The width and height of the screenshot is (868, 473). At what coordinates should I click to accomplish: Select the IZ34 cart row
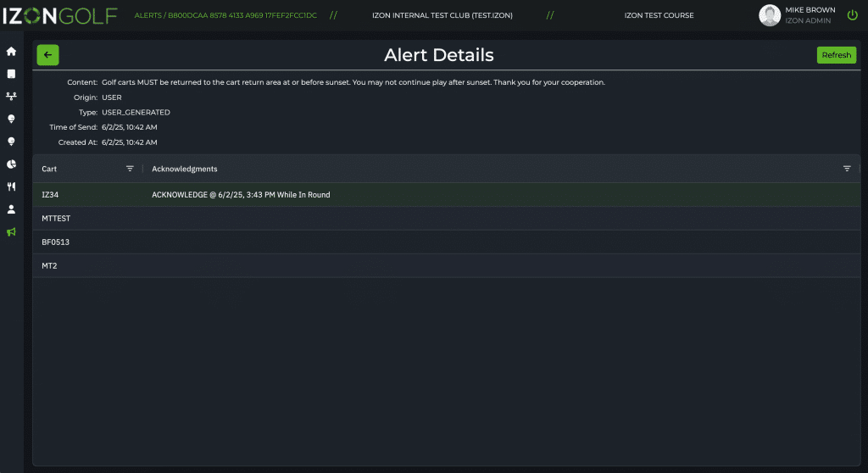pyautogui.click(x=446, y=195)
